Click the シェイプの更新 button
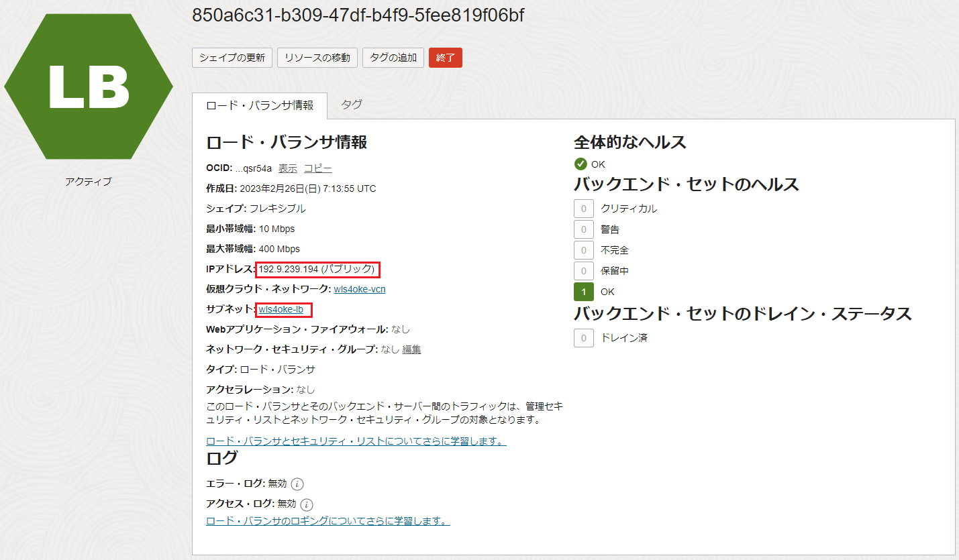This screenshot has width=959, height=560. (x=232, y=58)
